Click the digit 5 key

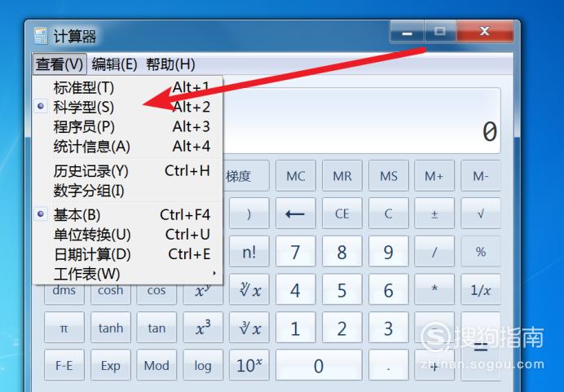tap(342, 289)
